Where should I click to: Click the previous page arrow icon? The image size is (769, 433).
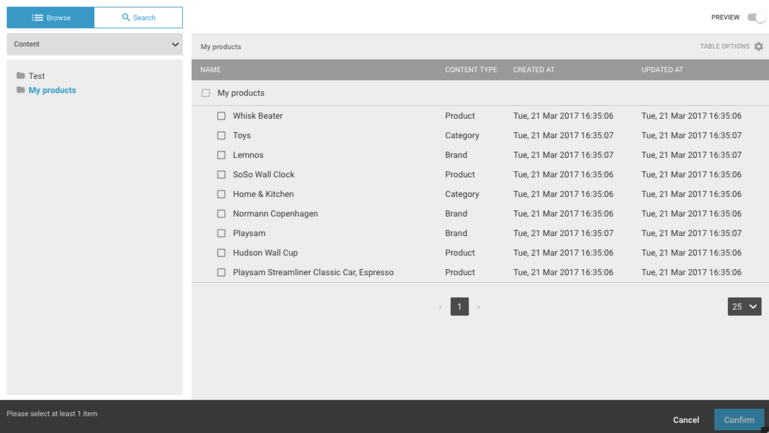coord(440,307)
